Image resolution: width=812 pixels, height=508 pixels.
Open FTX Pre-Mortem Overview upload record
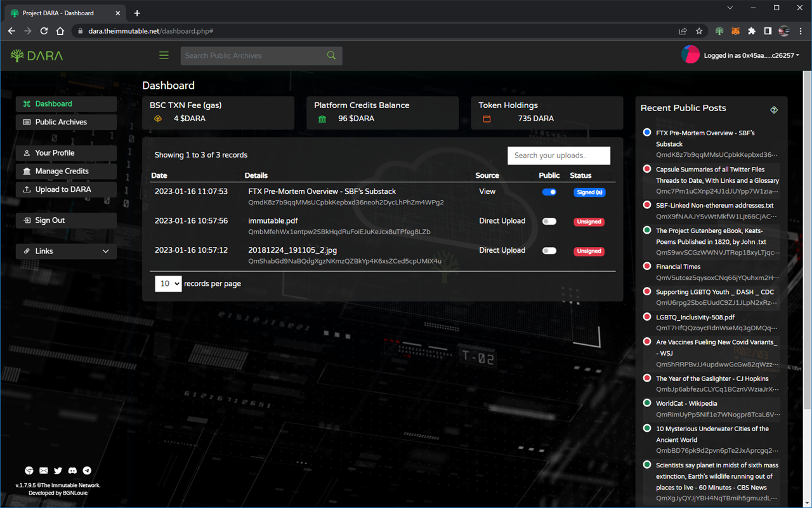[x=322, y=191]
